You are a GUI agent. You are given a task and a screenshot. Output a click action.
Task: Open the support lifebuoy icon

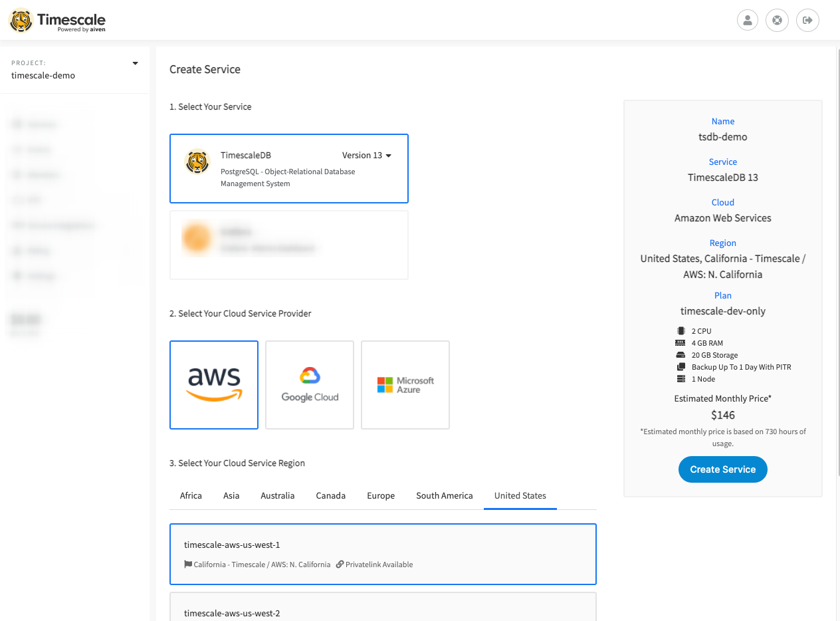(x=777, y=20)
